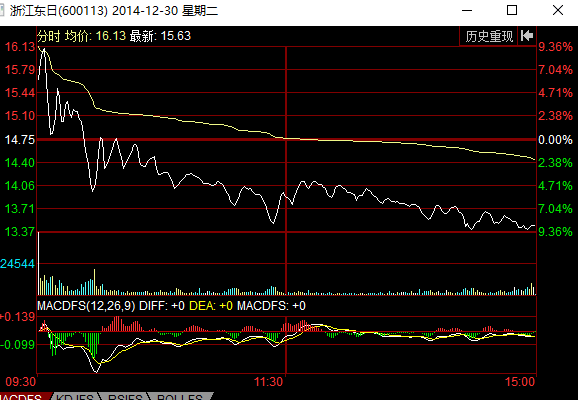
Task: Click the 分时 label above the chart
Action: click(x=49, y=36)
